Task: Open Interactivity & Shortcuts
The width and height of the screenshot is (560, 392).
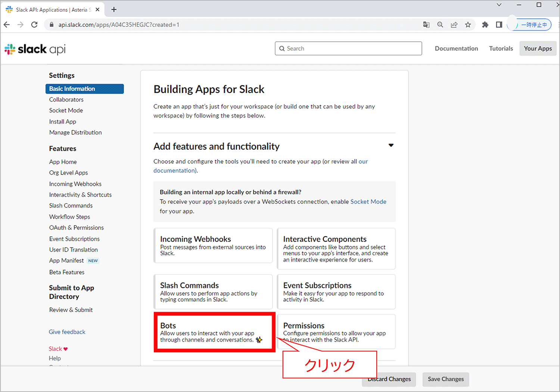Action: [80, 195]
